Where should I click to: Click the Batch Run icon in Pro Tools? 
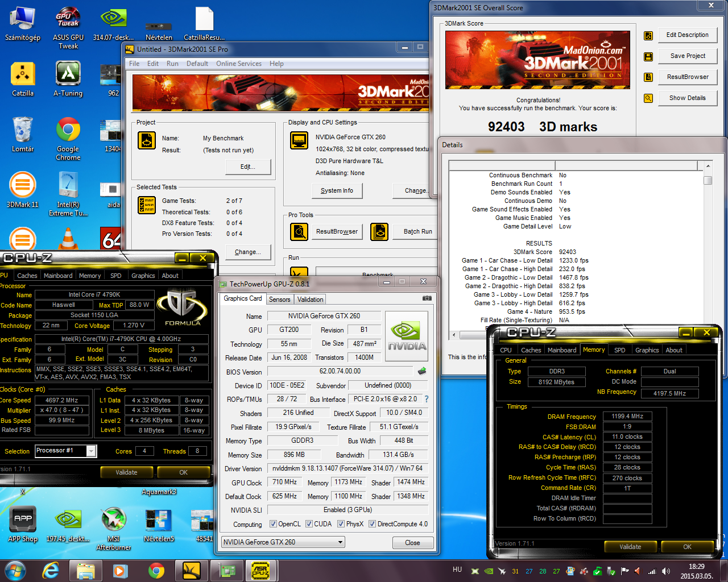coord(379,231)
